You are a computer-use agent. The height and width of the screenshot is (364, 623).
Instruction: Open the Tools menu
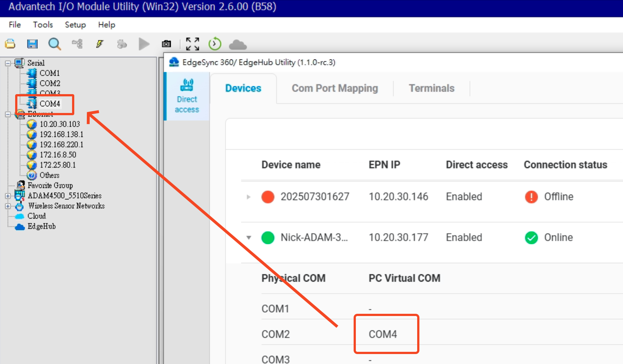click(42, 25)
